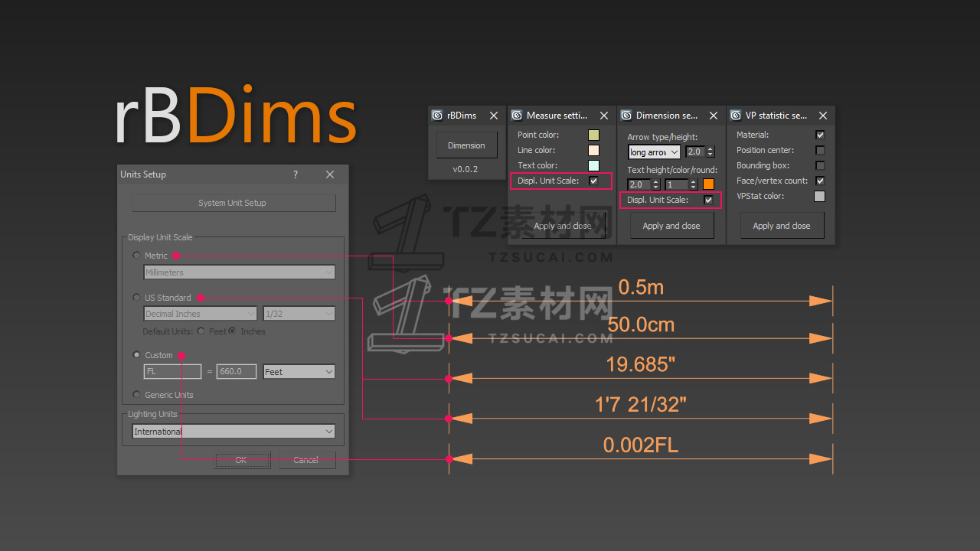Screen dimensions: 980x551
Task: Choose Feet as default units
Action: pyautogui.click(x=201, y=331)
